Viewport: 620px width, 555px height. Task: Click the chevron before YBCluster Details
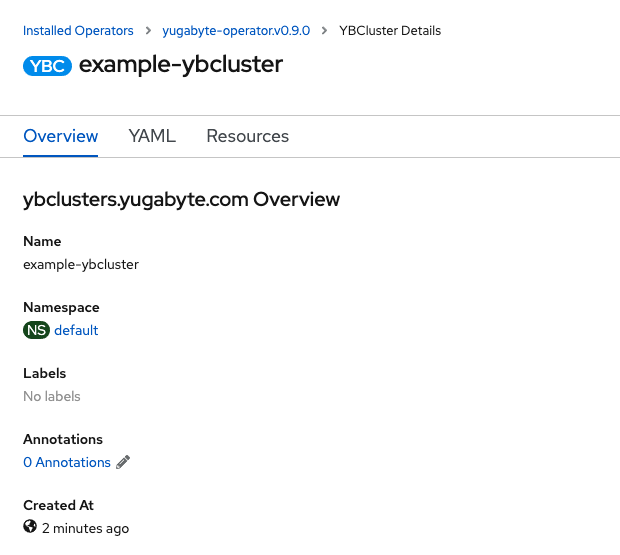(x=324, y=31)
